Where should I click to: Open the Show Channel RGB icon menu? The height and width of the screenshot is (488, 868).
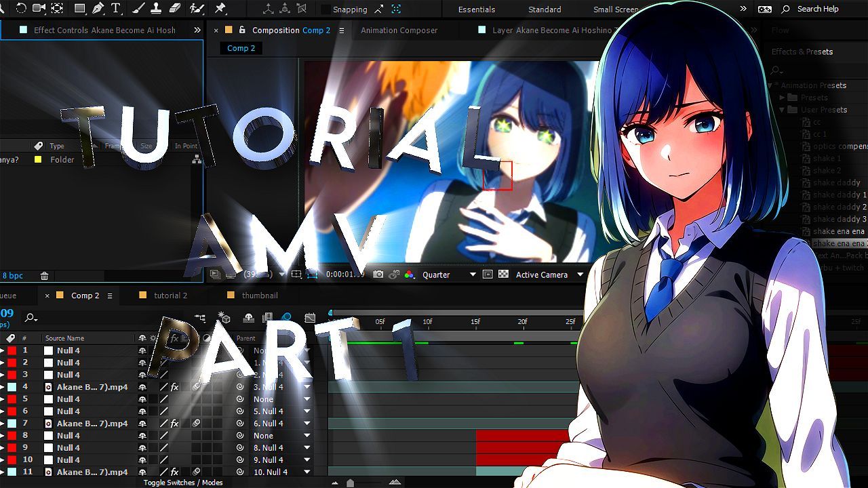click(409, 274)
